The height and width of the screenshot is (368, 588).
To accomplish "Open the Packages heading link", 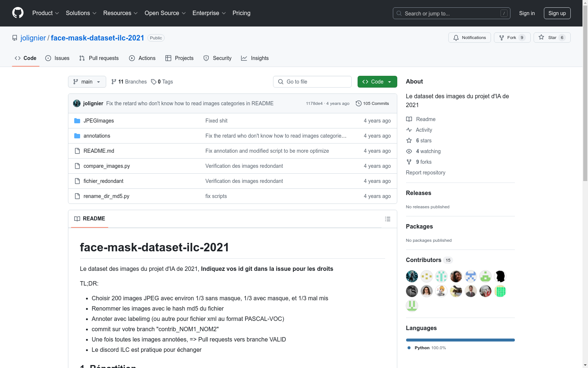I will click(419, 226).
